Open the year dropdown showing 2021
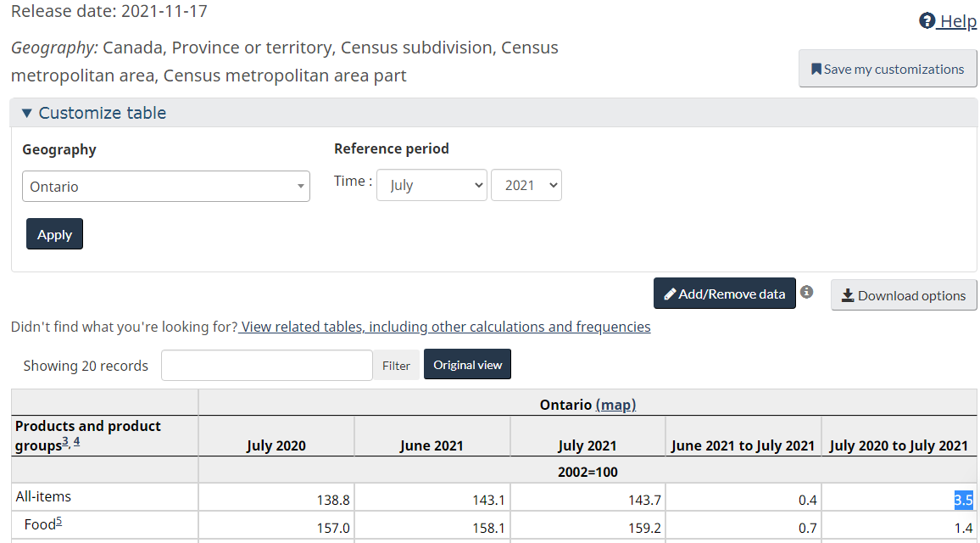Viewport: 980px width, 543px height. point(526,185)
